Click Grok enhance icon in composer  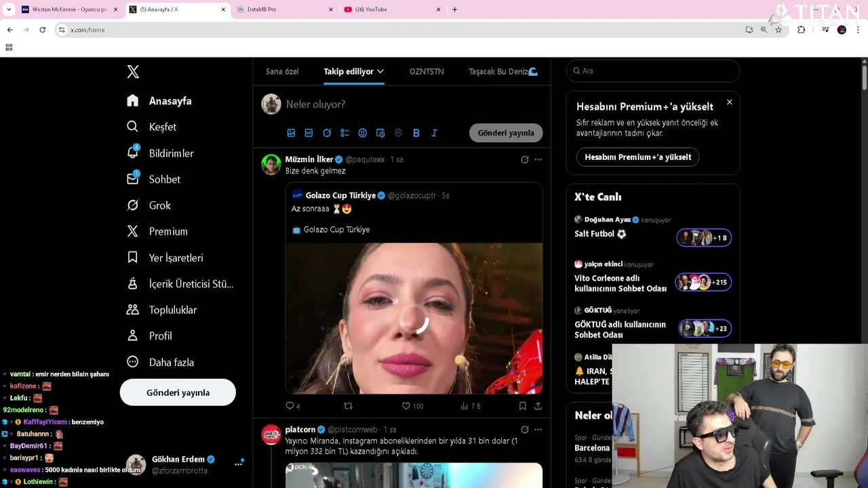click(327, 133)
